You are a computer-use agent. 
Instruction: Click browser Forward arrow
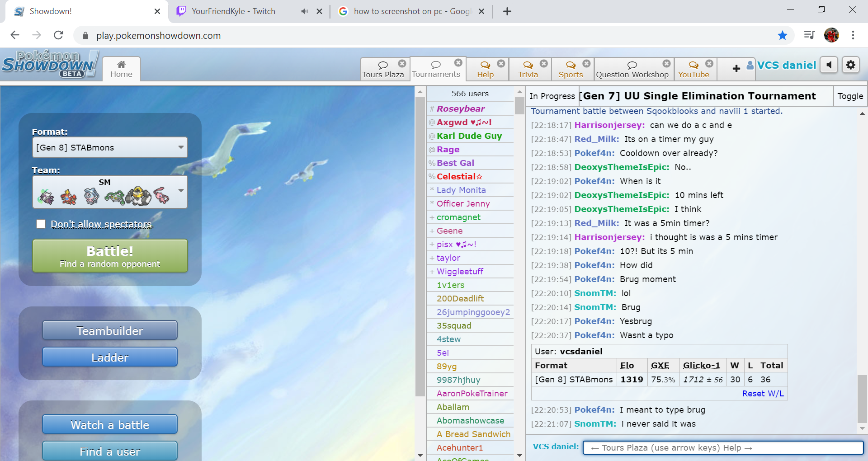pos(37,35)
